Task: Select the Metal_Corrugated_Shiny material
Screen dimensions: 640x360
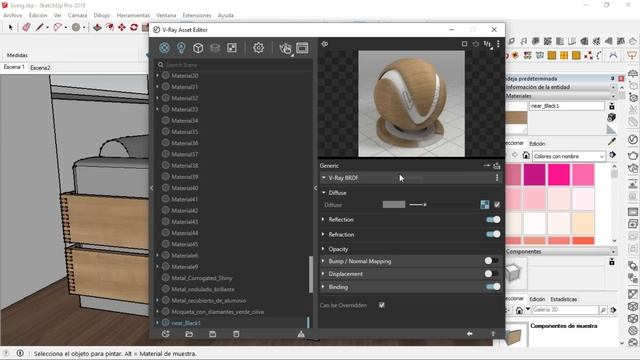Action: click(x=202, y=278)
